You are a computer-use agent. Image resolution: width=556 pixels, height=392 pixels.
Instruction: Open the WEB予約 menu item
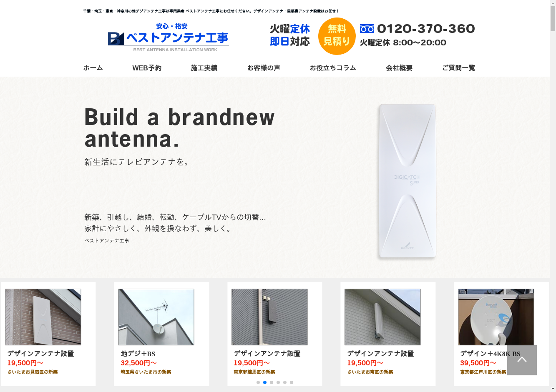click(147, 68)
